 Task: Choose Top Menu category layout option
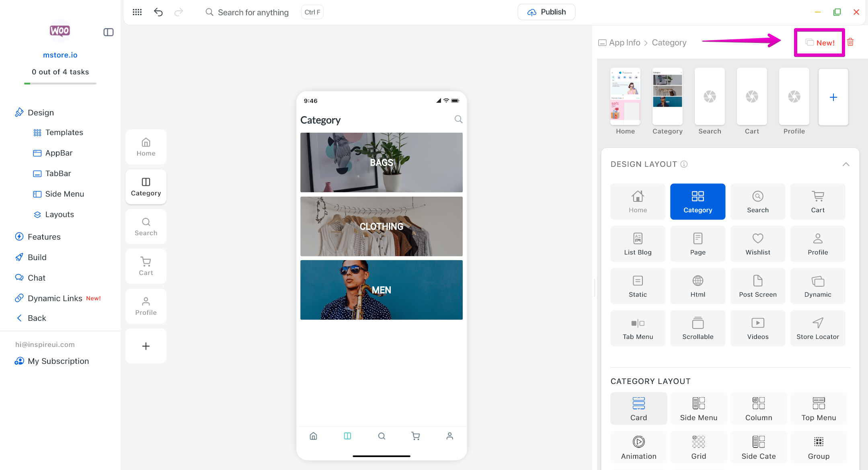coord(819,408)
